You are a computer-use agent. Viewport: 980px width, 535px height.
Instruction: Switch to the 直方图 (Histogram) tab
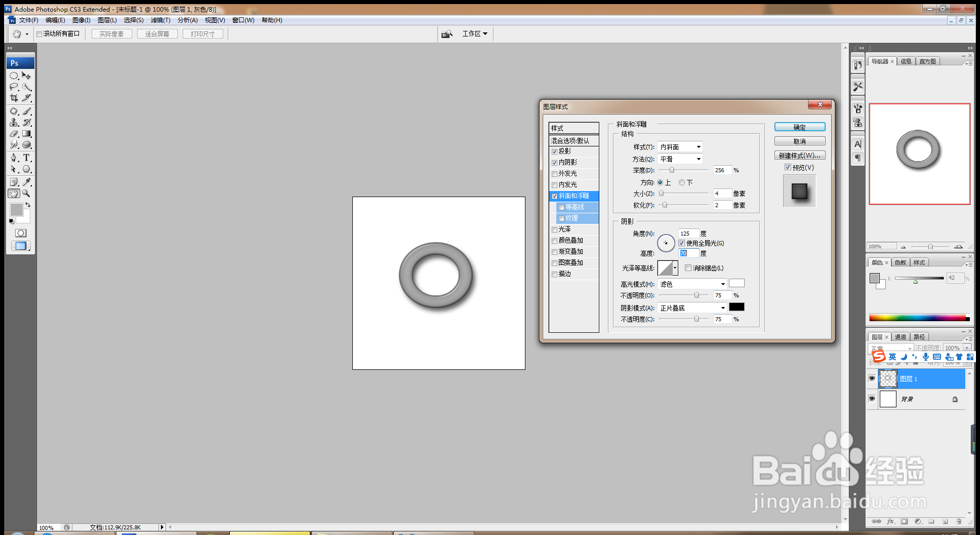tap(928, 61)
